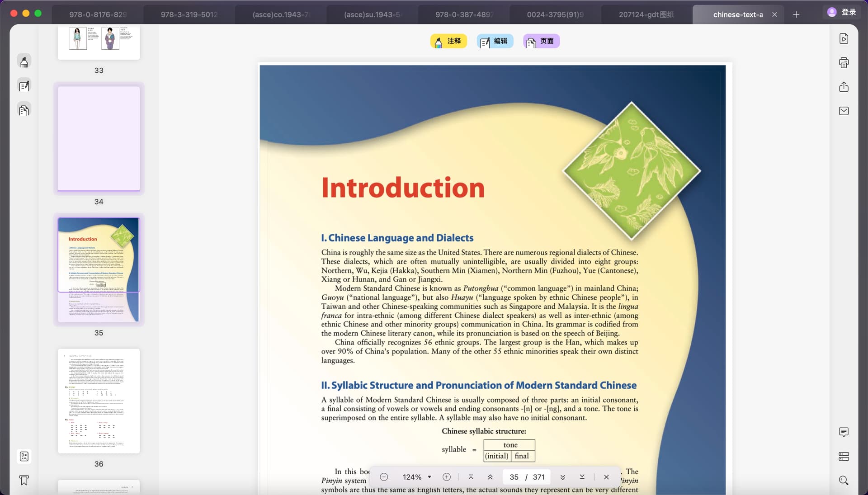Click the share export icon
Screen dimensions: 868x495
(844, 87)
